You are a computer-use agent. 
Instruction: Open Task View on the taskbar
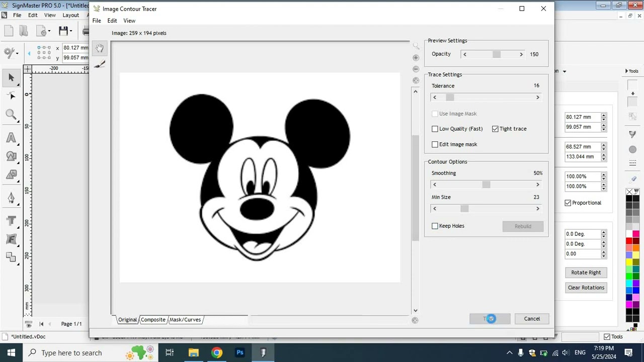click(170, 352)
